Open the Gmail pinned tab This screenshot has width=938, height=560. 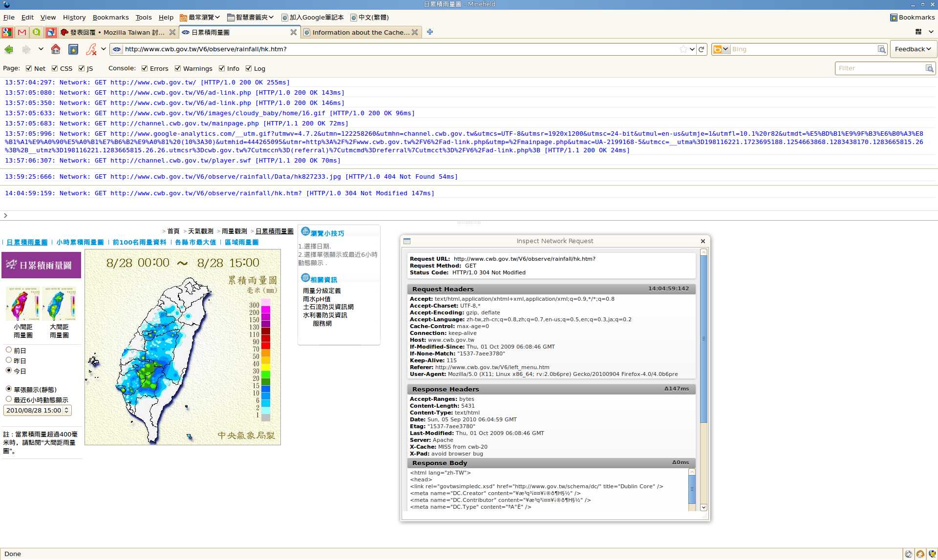[x=22, y=32]
